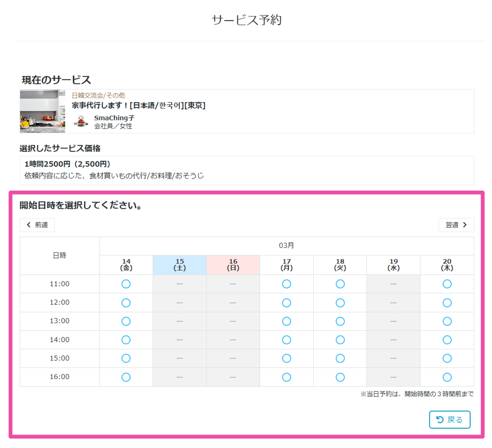Select the 13:00 slot on Monday the 17th
Viewport: 492px width, 448px height.
click(x=287, y=321)
